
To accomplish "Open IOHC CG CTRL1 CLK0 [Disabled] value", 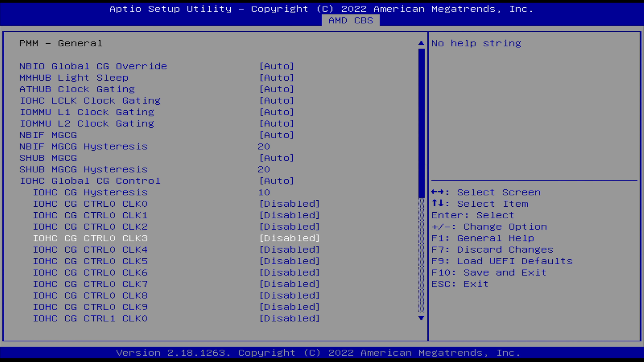I will (x=289, y=319).
